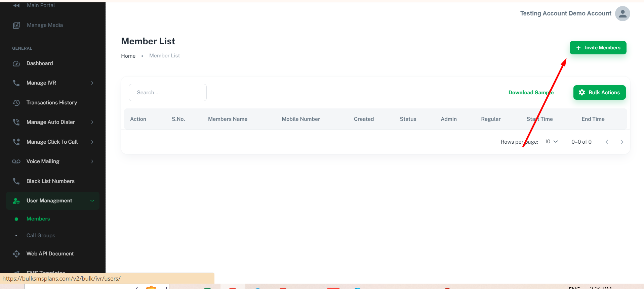The image size is (644, 289).
Task: Click the User Management people icon
Action: point(16,201)
